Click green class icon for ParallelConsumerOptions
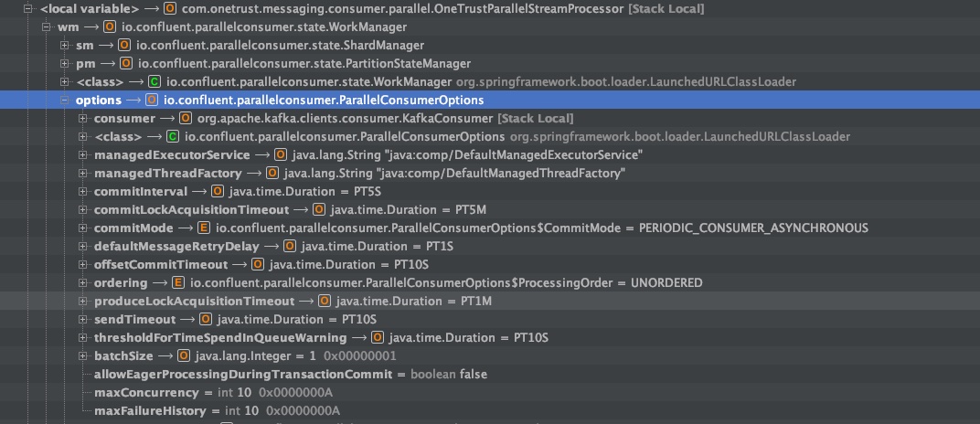 [x=173, y=137]
